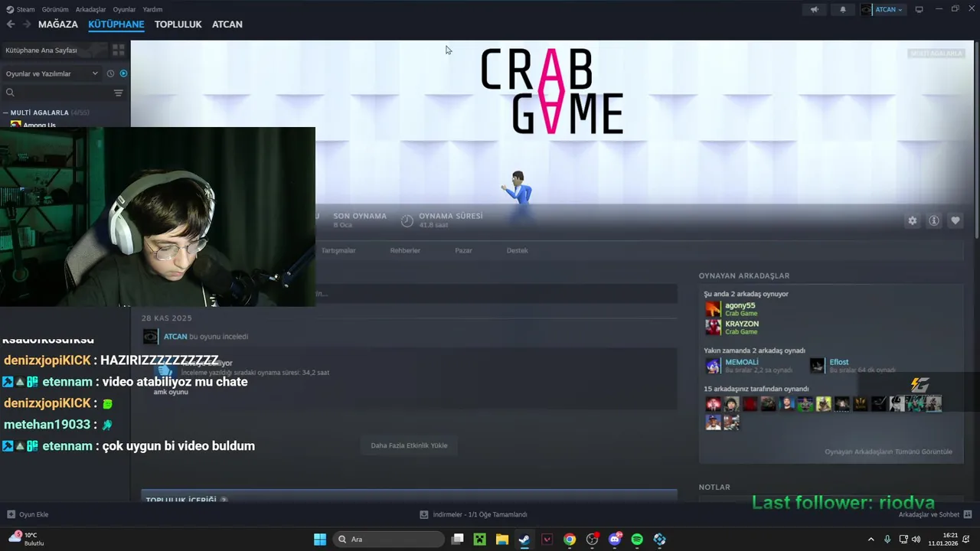Open the Windows Start menu

coord(320,540)
